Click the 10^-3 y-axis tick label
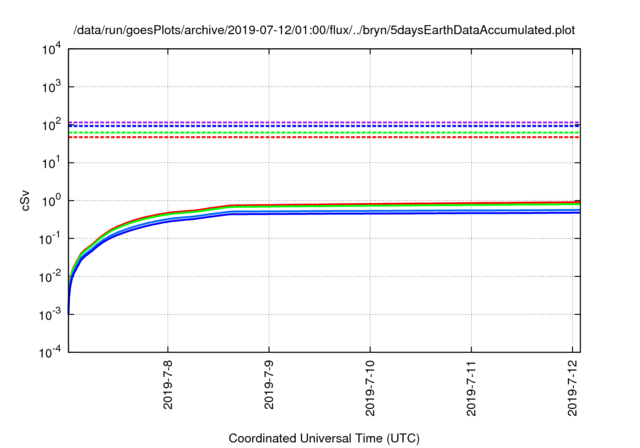Screen dimensions: 640x448 [50, 315]
